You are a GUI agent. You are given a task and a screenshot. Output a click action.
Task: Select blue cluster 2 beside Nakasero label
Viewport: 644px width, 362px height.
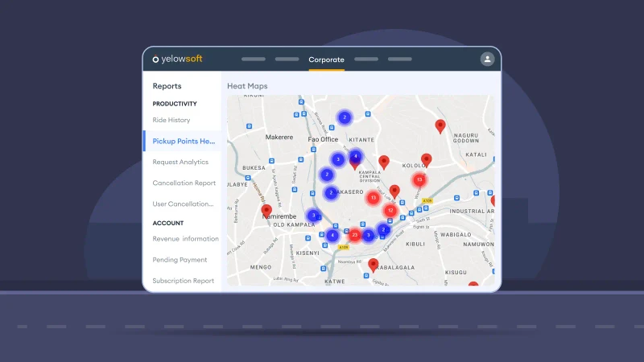coord(331,193)
